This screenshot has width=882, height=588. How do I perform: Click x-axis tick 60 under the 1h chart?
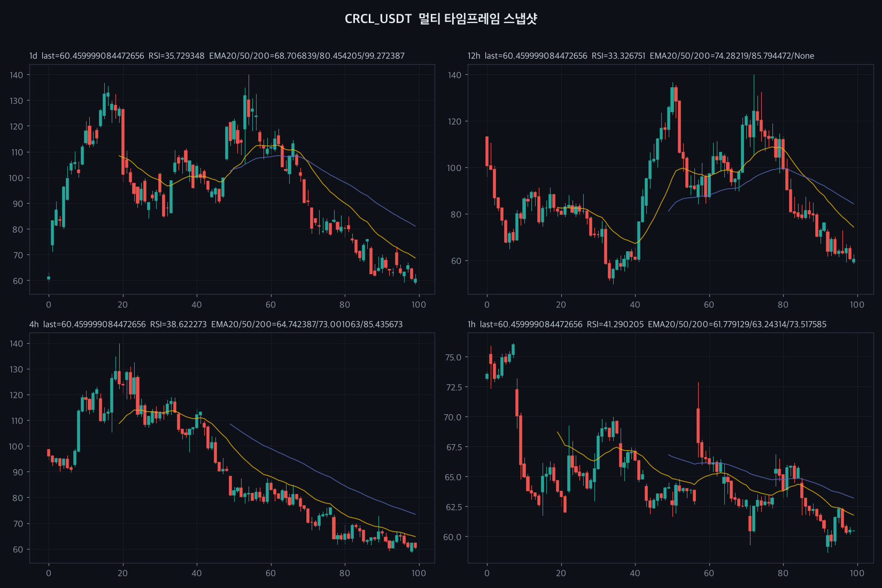click(x=709, y=572)
